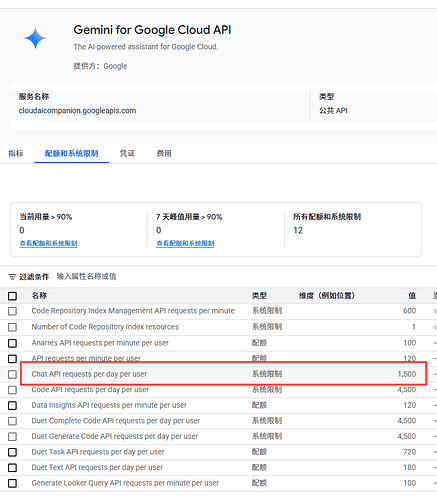This screenshot has height=499, width=437.
Task: Click Anarres API requests per minute per user
Action: 100,343
